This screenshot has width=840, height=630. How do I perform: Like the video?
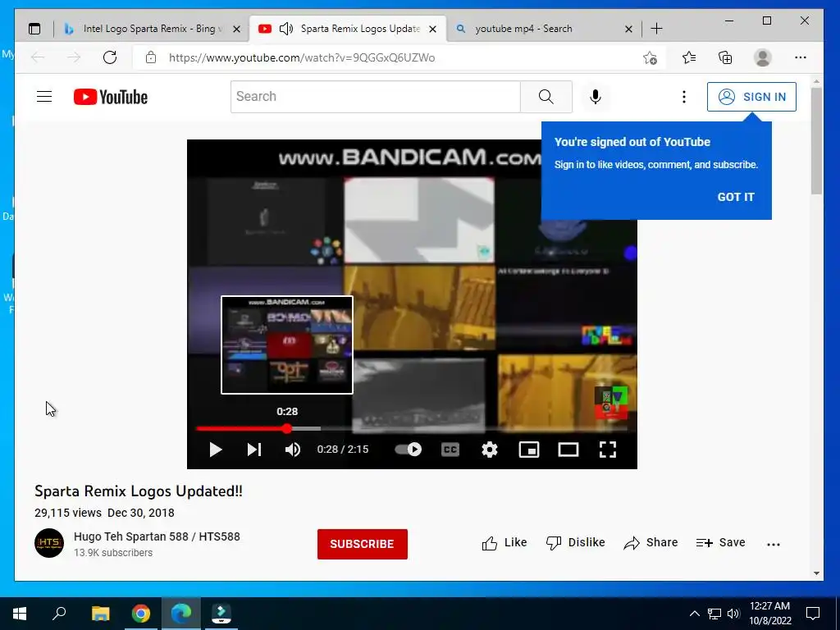(x=504, y=543)
